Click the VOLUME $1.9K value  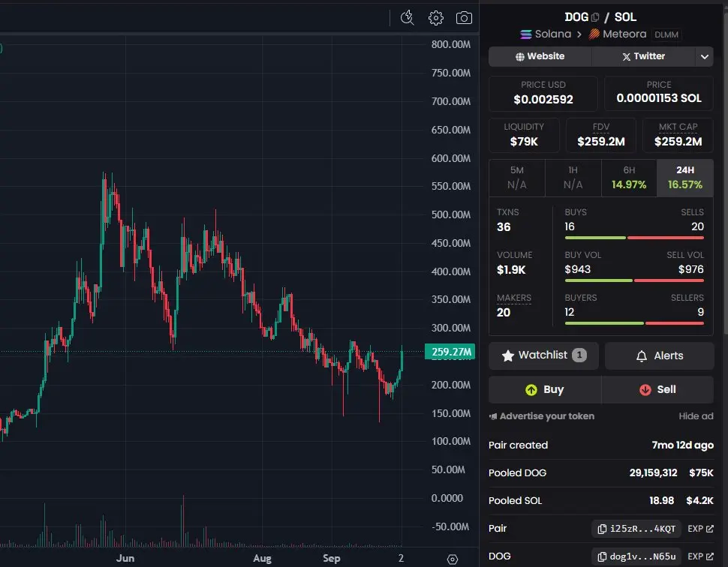[510, 270]
